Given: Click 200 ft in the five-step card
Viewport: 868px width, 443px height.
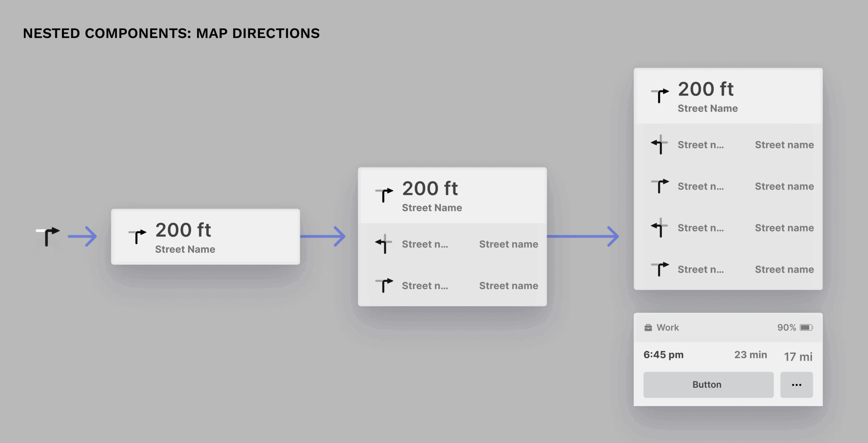Looking at the screenshot, I should (706, 89).
